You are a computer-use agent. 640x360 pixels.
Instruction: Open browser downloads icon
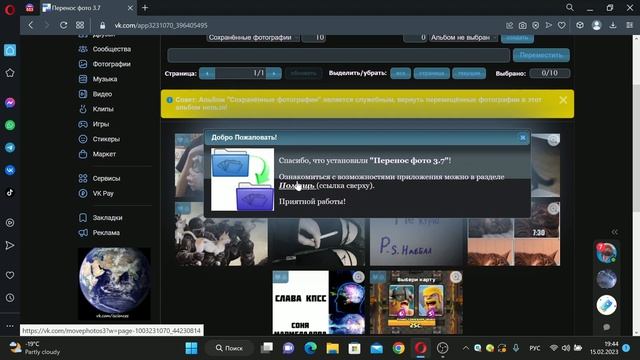point(613,25)
